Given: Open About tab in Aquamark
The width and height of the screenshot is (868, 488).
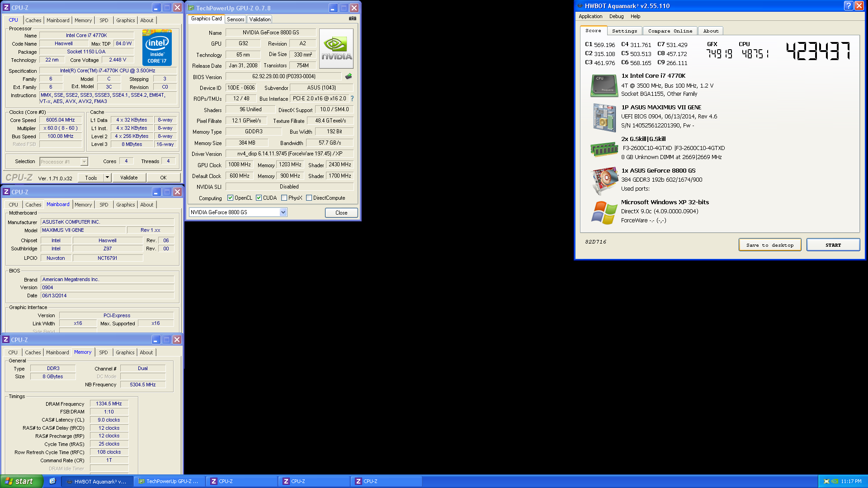Looking at the screenshot, I should coord(711,31).
